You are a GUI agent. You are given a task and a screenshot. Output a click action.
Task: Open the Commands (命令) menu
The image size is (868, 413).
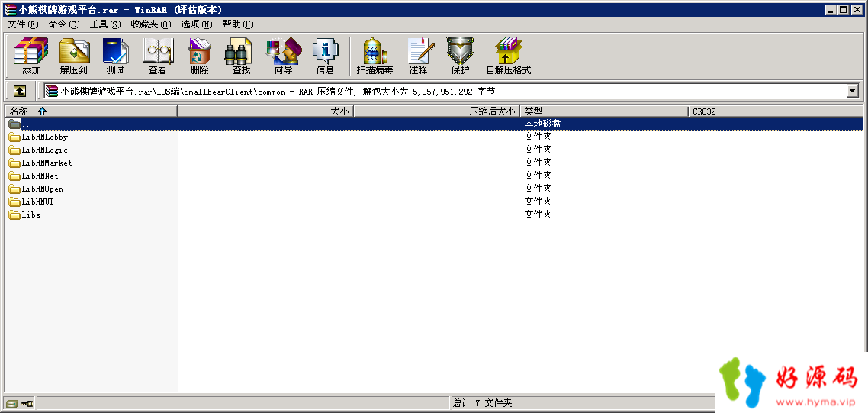coord(64,24)
